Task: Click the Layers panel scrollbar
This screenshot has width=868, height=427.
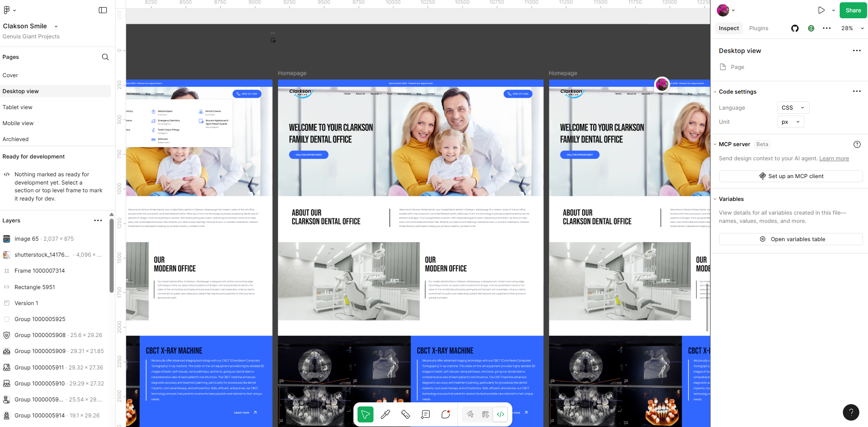Action: pos(111,256)
